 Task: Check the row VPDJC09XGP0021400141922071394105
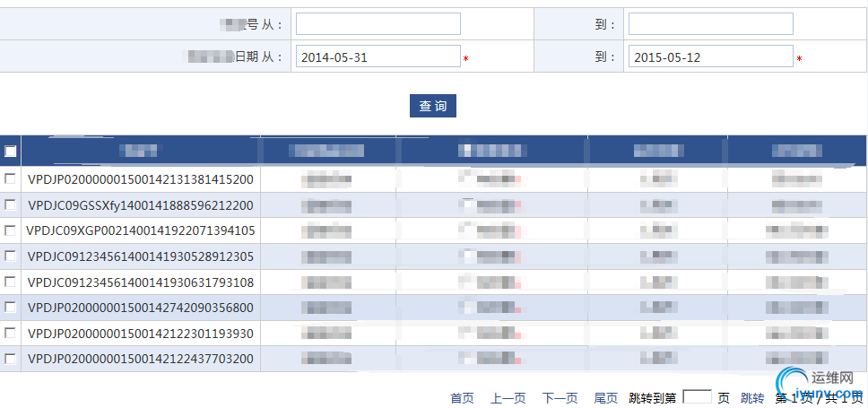[10, 230]
